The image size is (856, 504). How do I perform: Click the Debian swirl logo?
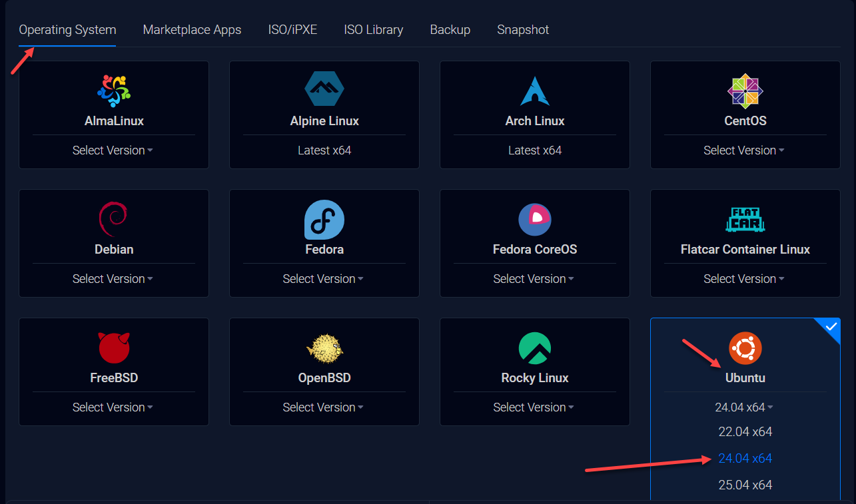(x=114, y=219)
